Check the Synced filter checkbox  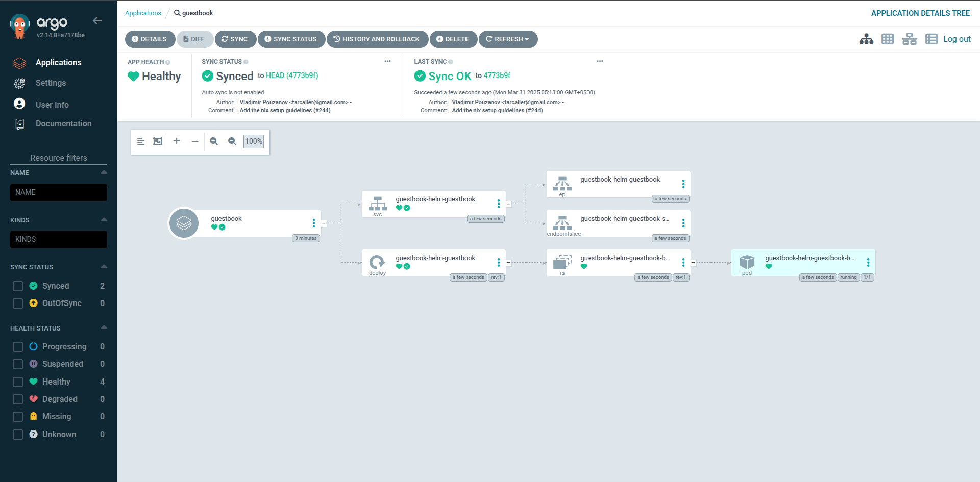[18, 286]
